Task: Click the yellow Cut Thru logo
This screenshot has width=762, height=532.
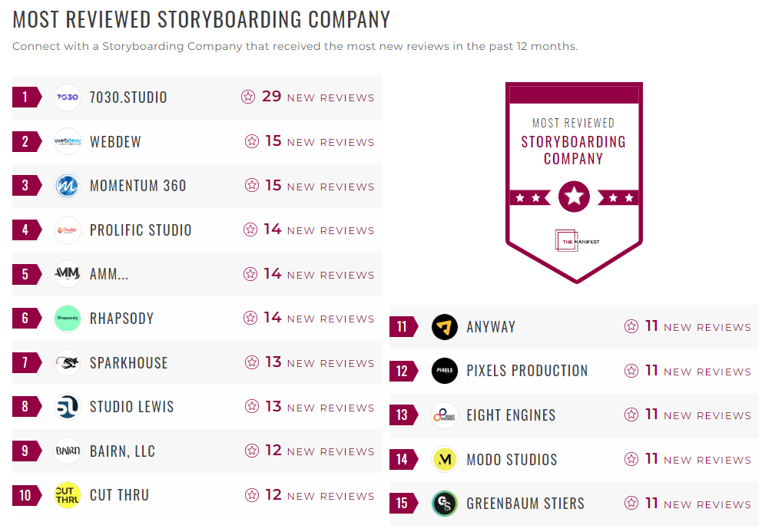Action: click(68, 495)
